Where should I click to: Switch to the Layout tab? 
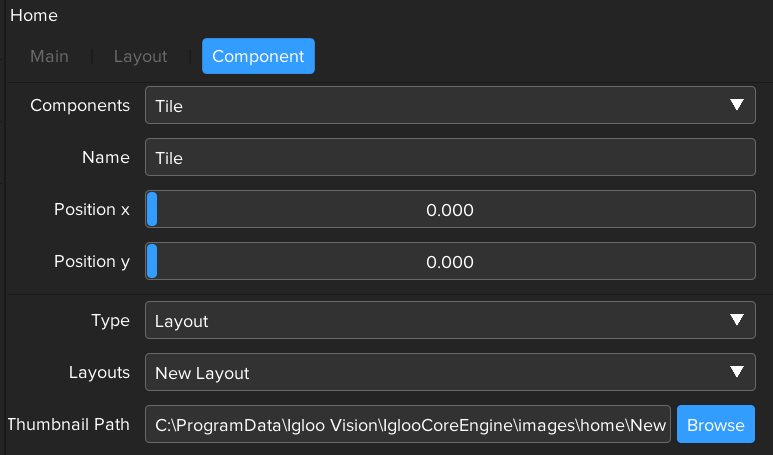coord(140,57)
